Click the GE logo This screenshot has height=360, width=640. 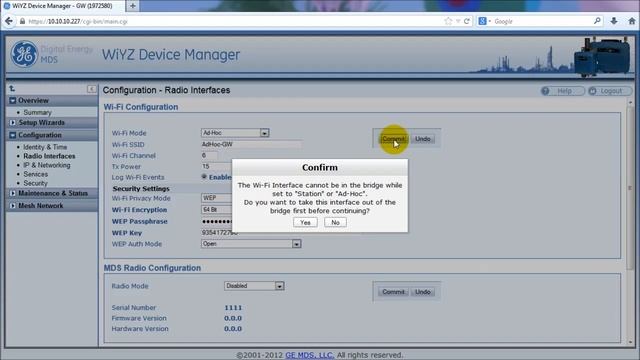[x=24, y=54]
